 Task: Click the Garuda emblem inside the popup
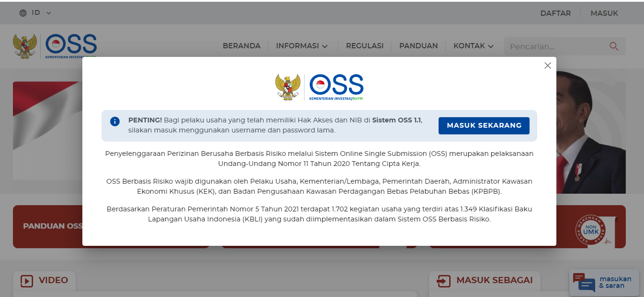(288, 87)
